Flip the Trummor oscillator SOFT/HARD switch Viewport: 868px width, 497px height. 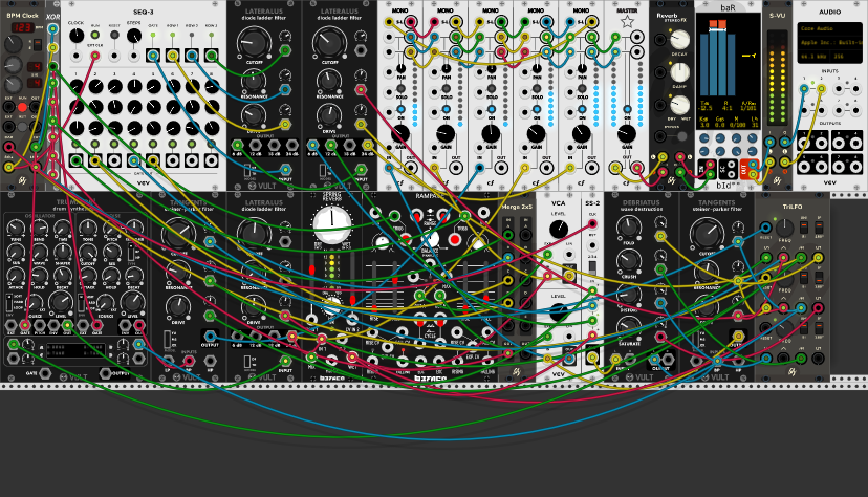[9, 303]
